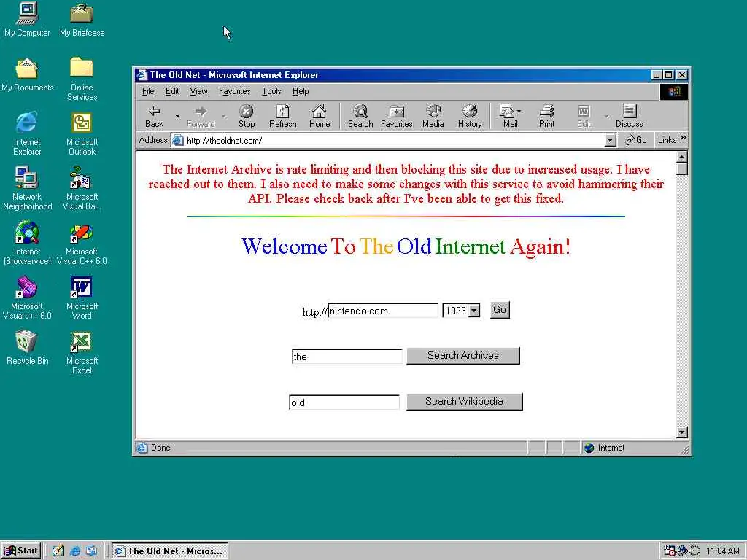Click the Search Archives button
This screenshot has height=560, width=747.
[463, 356]
